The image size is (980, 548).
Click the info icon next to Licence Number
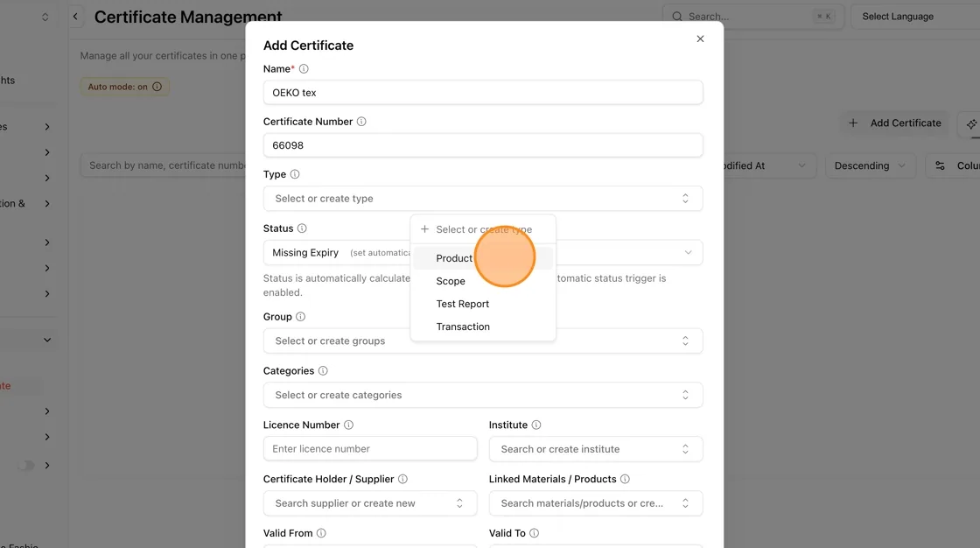click(349, 425)
